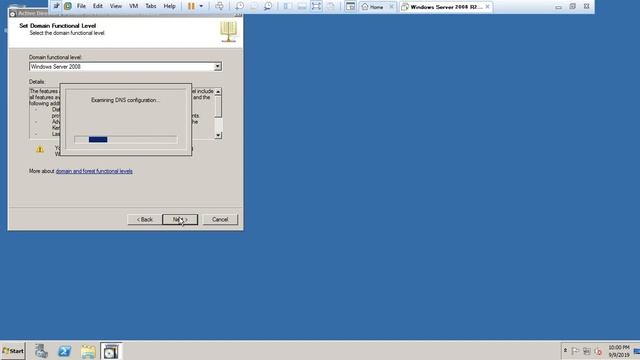The height and width of the screenshot is (360, 640).
Task: Show hidden tray icons arrow
Action: click(565, 351)
